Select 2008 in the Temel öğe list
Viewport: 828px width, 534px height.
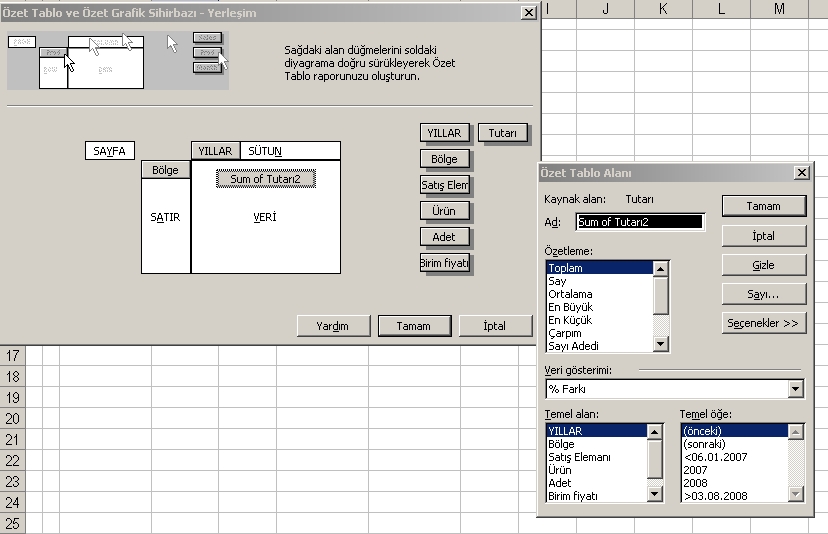[x=695, y=482]
